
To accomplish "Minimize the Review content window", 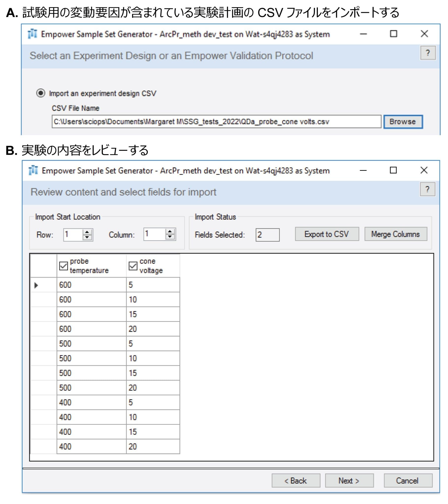I will pyautogui.click(x=363, y=170).
